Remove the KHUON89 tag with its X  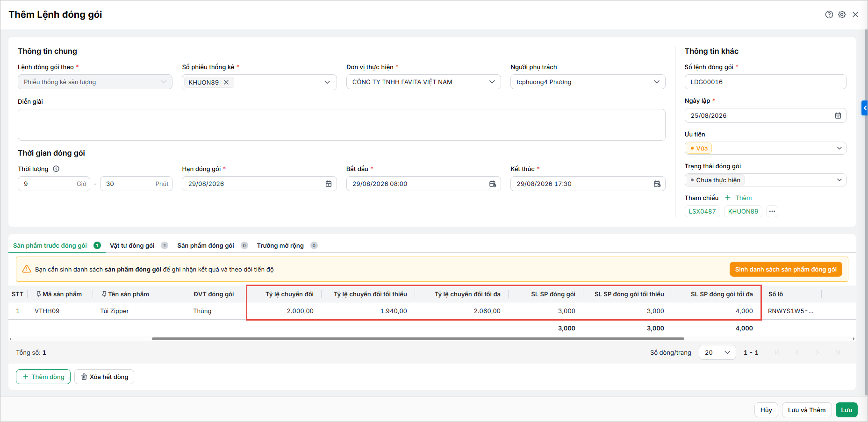[x=226, y=82]
